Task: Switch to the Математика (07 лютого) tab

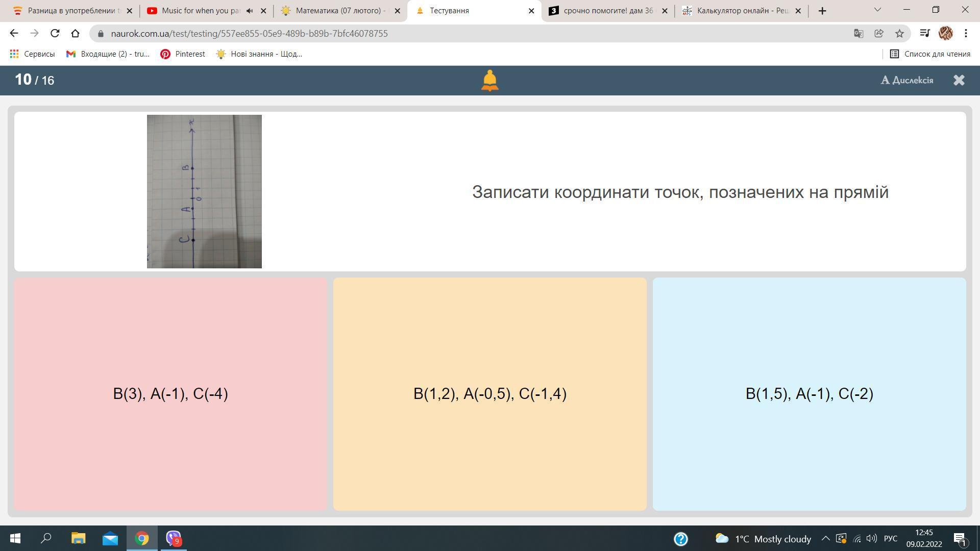Action: [x=339, y=11]
